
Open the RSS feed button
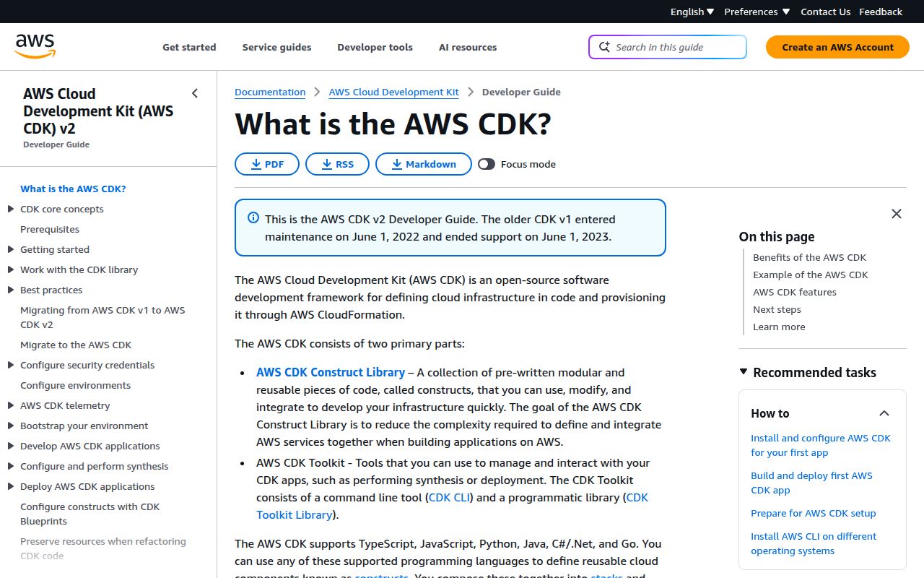point(337,164)
